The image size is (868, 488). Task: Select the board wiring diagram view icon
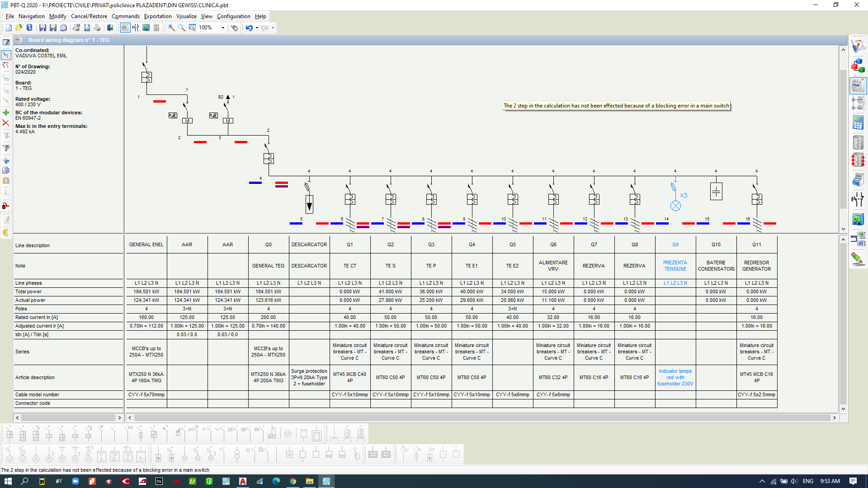pyautogui.click(x=125, y=28)
